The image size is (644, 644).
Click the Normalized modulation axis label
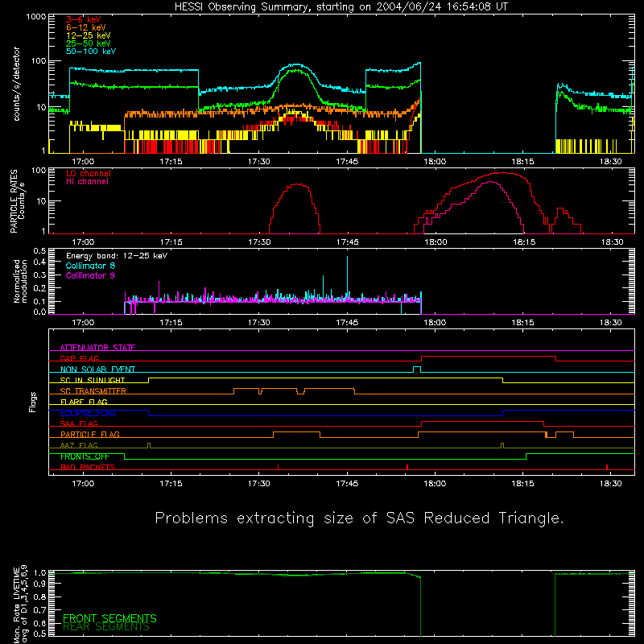coord(20,281)
